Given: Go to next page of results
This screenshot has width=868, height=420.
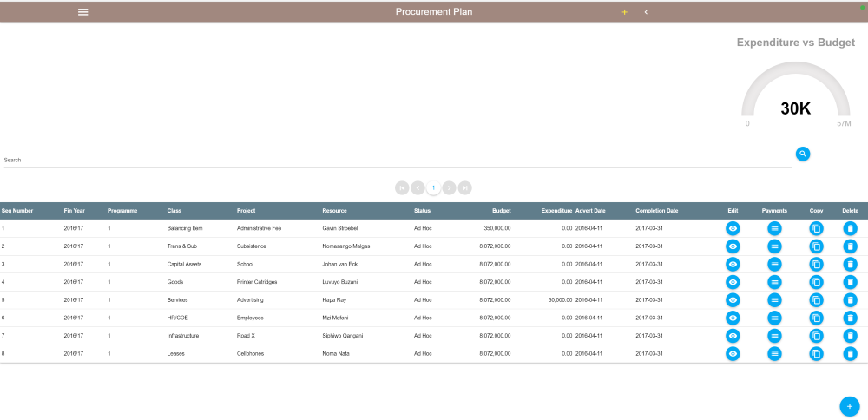Looking at the screenshot, I should click(x=449, y=188).
